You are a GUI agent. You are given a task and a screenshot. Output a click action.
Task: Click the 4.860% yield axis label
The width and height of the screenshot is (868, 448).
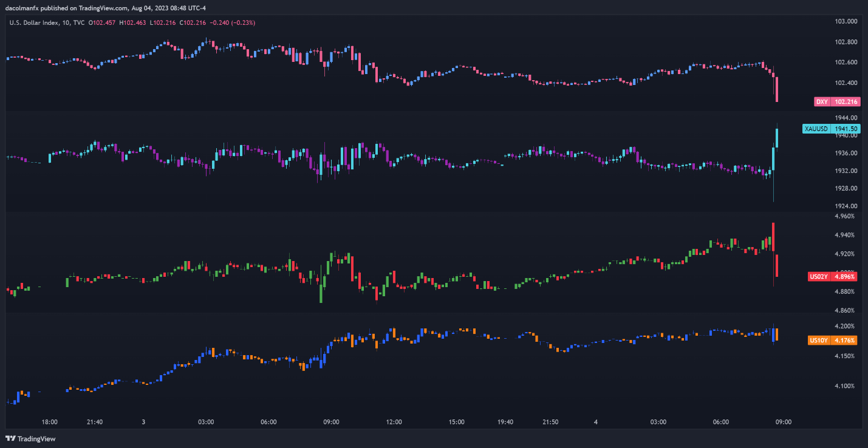[845, 310]
